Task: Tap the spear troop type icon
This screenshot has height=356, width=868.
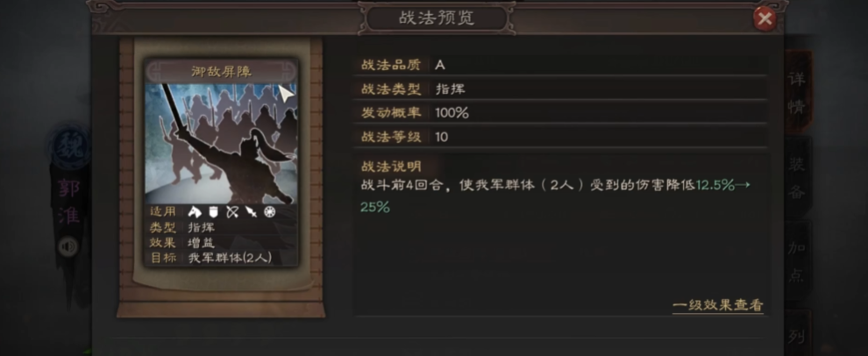Action: (251, 211)
